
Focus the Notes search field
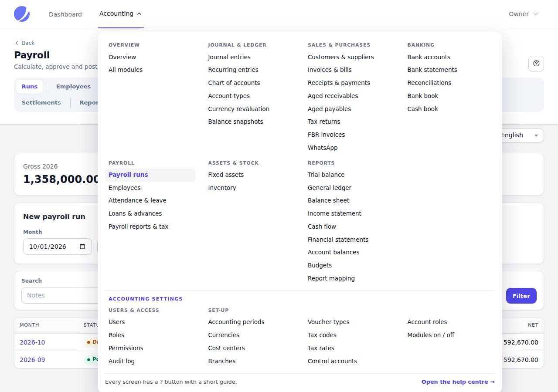pyautogui.click(x=60, y=295)
